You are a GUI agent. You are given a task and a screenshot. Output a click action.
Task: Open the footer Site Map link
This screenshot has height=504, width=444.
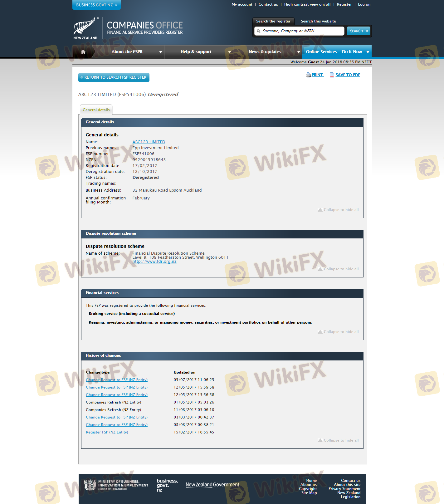click(309, 493)
